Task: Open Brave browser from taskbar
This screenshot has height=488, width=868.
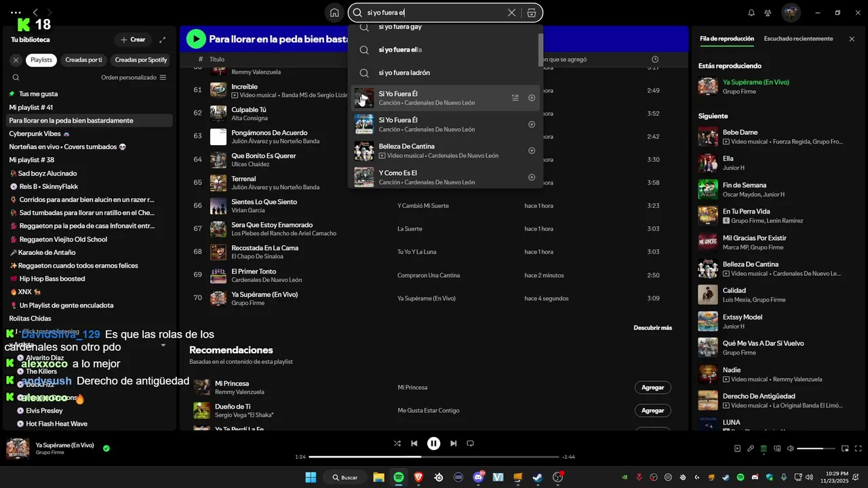Action: tap(418, 477)
